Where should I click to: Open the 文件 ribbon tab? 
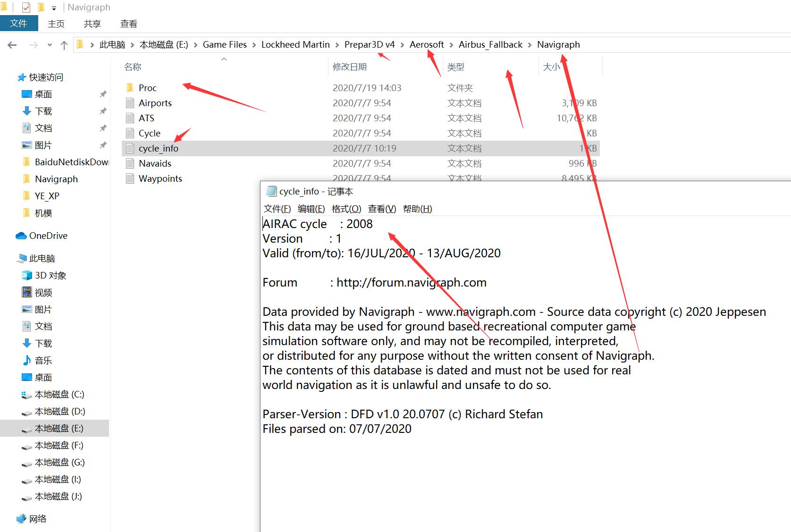[18, 24]
